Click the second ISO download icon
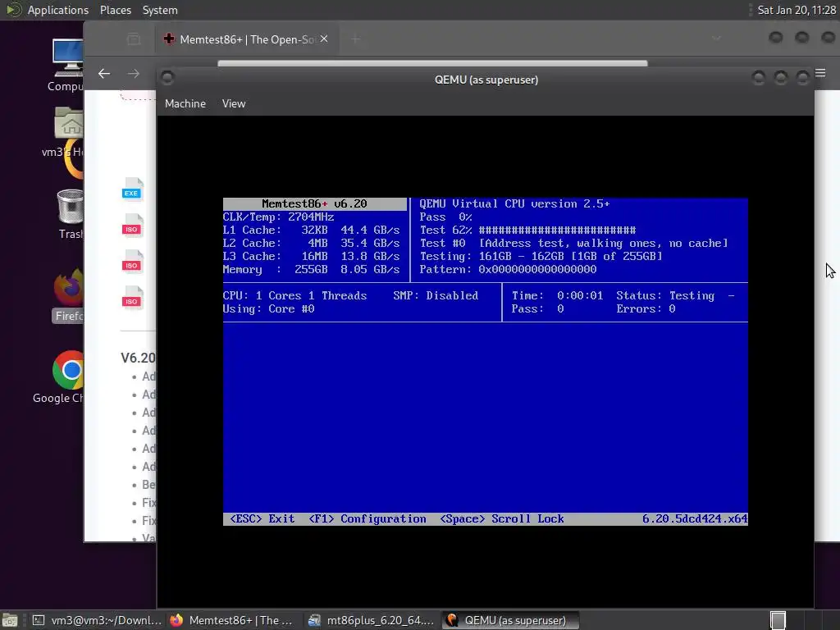 click(x=132, y=262)
